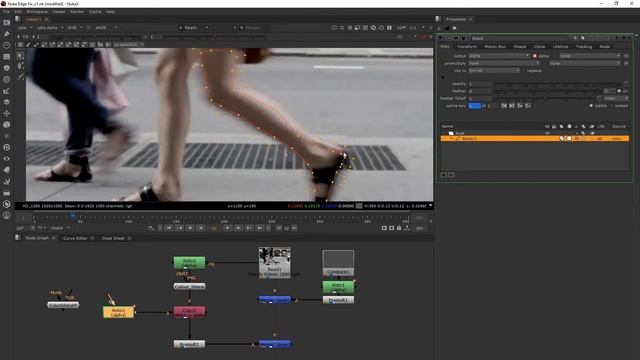Image resolution: width=640 pixels, height=360 pixels.
Task: Open the viewer rgba channel set dropdown
Action: [x=24, y=28]
